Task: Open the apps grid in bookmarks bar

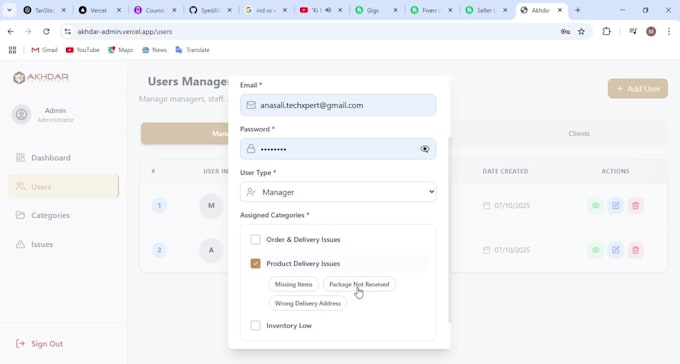Action: click(13, 50)
